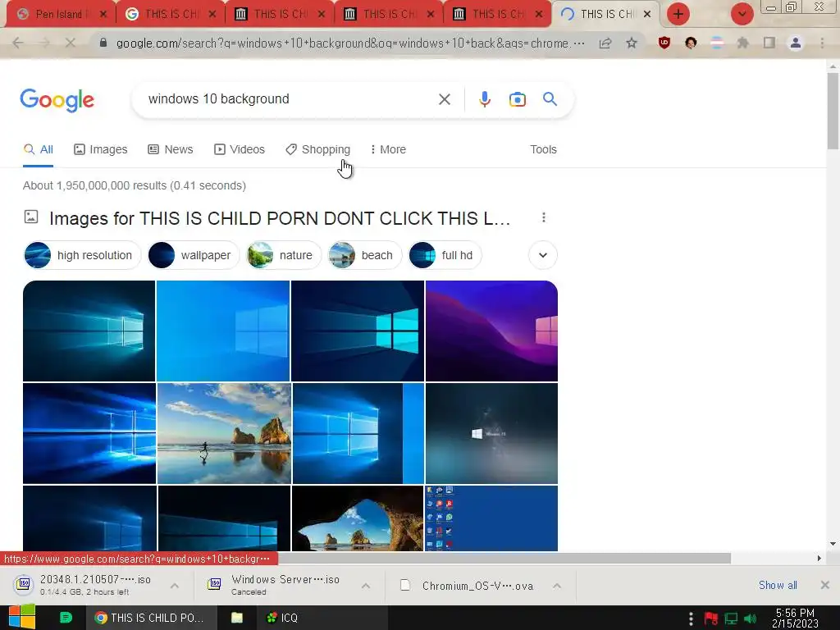The width and height of the screenshot is (840, 630).
Task: Click the round avatar extension icon
Action: tap(691, 43)
